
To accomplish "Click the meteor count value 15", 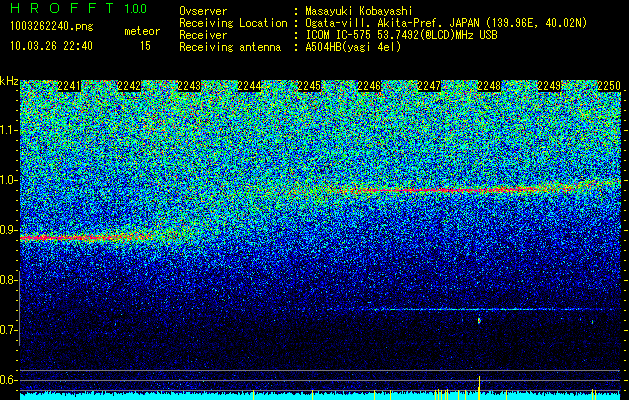I will 145,46.
